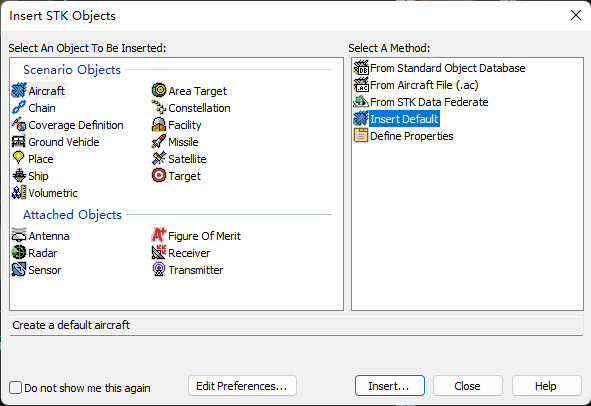Choose the Facility object icon
This screenshot has width=591, height=406.
(159, 125)
